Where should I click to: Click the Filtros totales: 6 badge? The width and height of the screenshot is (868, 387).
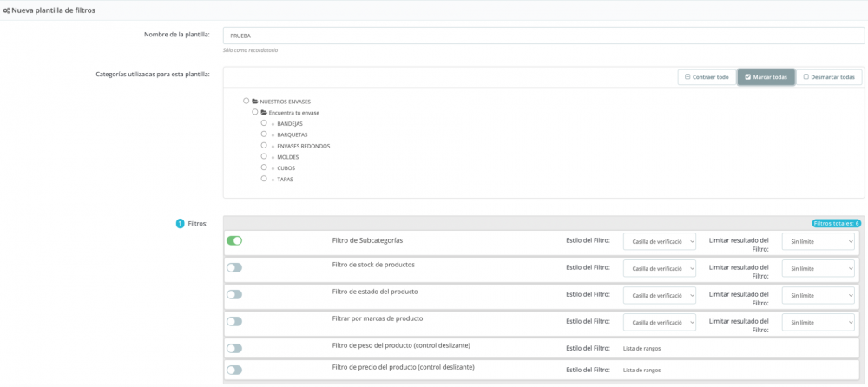tap(836, 223)
